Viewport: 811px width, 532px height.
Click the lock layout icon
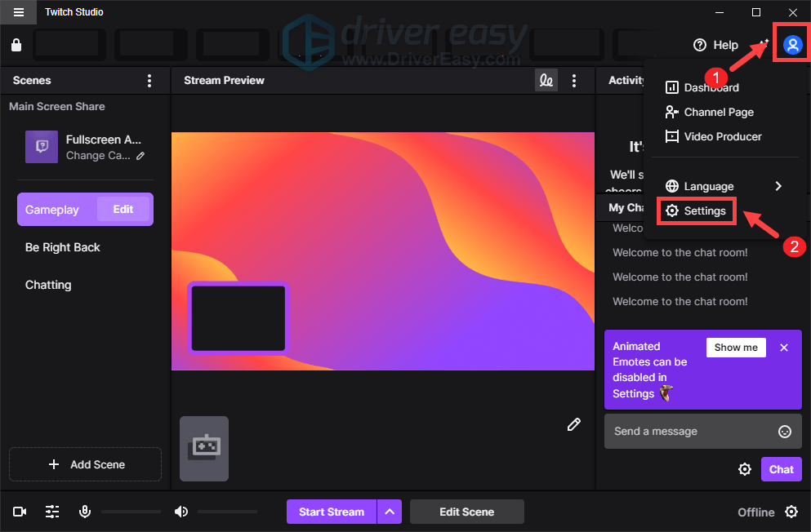[16, 45]
